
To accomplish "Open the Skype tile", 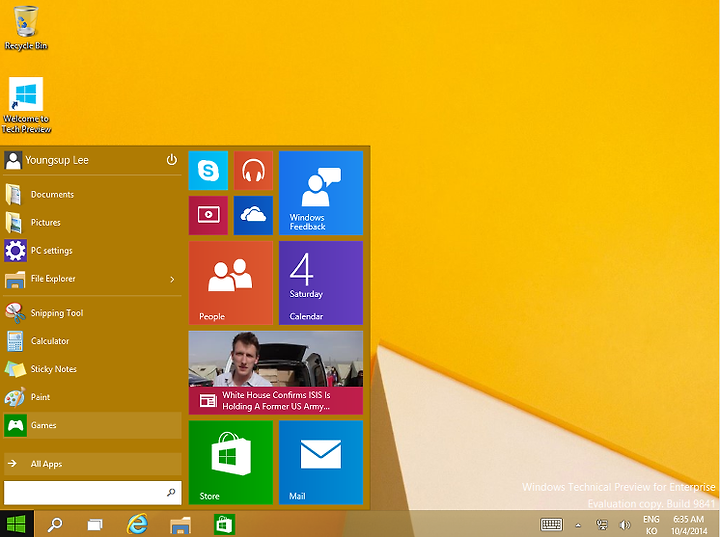I will point(208,170).
